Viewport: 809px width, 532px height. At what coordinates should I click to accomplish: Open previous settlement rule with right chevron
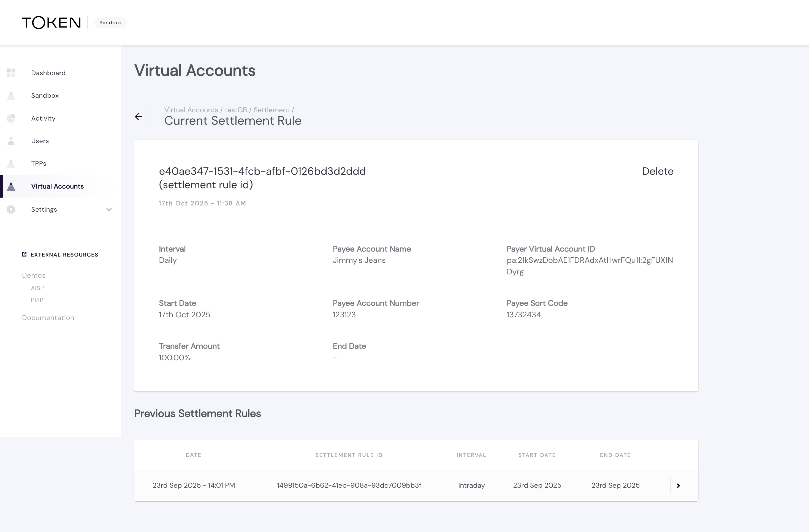(x=678, y=485)
